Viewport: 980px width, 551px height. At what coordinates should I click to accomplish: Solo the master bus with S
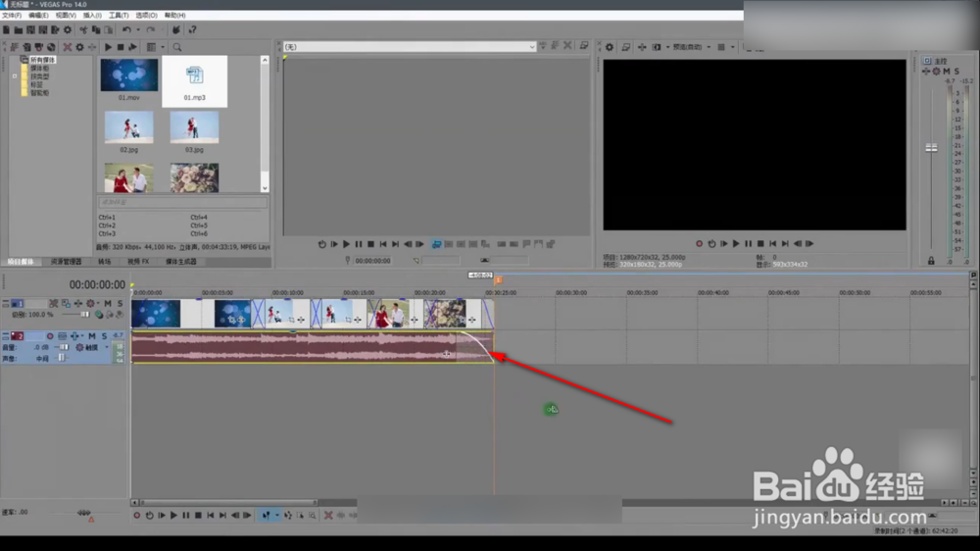[x=956, y=72]
